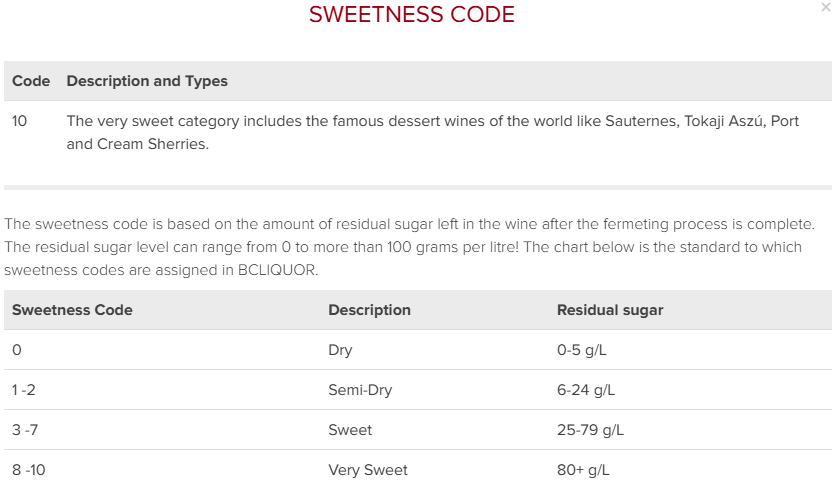This screenshot has width=835, height=489.
Task: Click the Code column header
Action: pyautogui.click(x=31, y=81)
